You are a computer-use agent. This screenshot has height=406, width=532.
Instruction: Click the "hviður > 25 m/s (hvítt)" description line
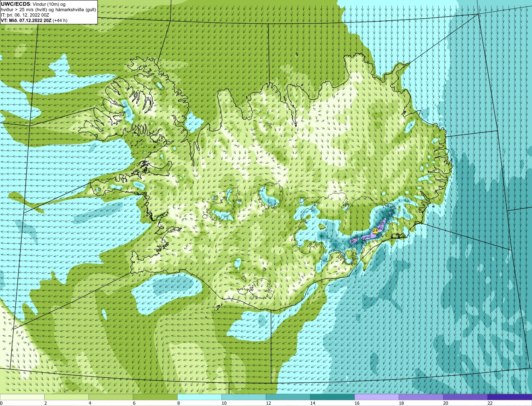49,9
